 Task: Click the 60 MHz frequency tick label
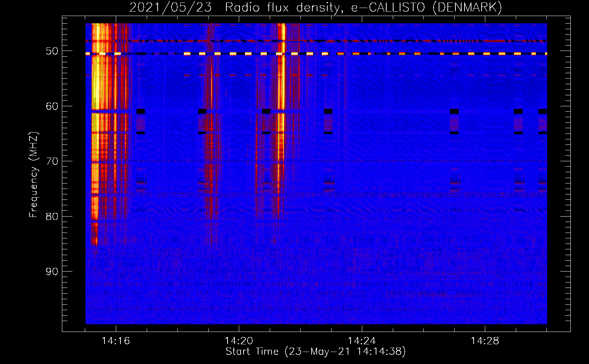coord(52,106)
